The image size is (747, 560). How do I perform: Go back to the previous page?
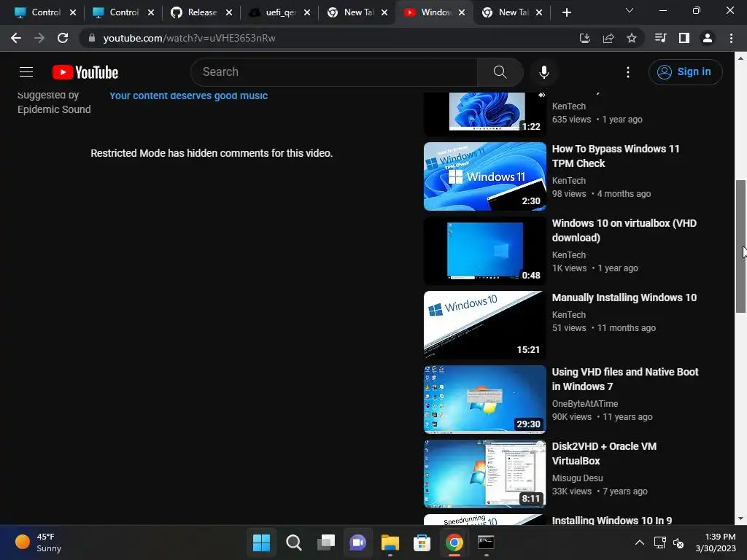tap(16, 38)
